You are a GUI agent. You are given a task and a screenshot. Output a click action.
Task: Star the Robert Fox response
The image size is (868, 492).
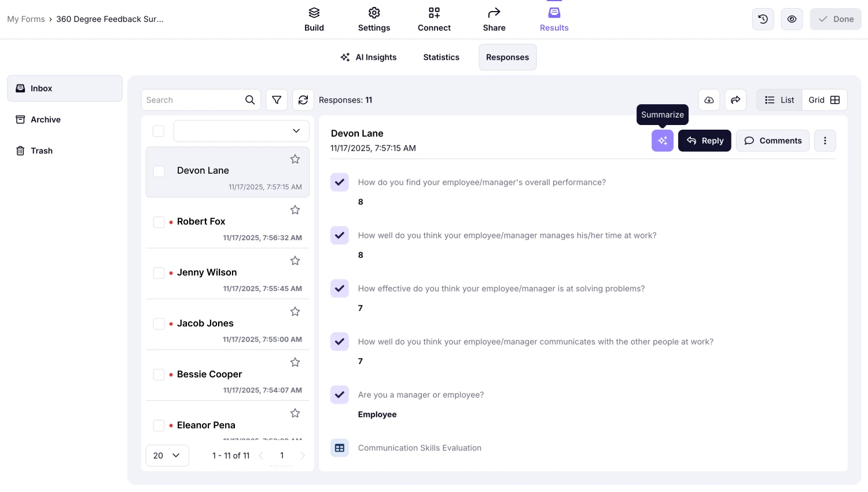[x=295, y=210]
